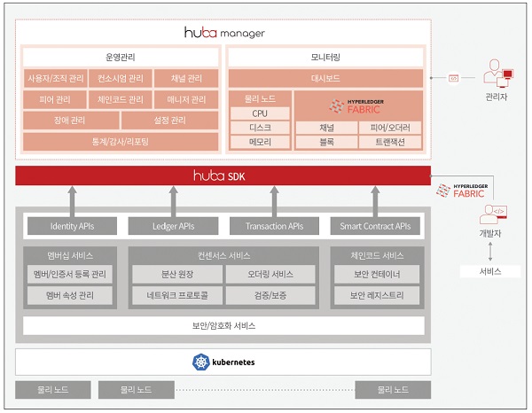
Task: Click the 장애 관리 box
Action: [x=71, y=121]
